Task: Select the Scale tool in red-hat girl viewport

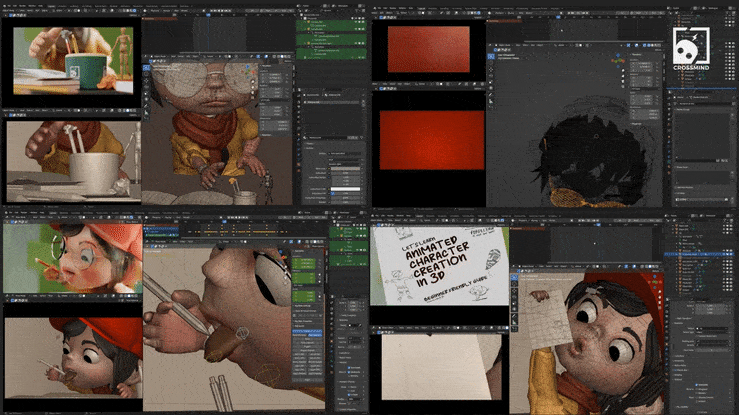Action: (x=514, y=304)
